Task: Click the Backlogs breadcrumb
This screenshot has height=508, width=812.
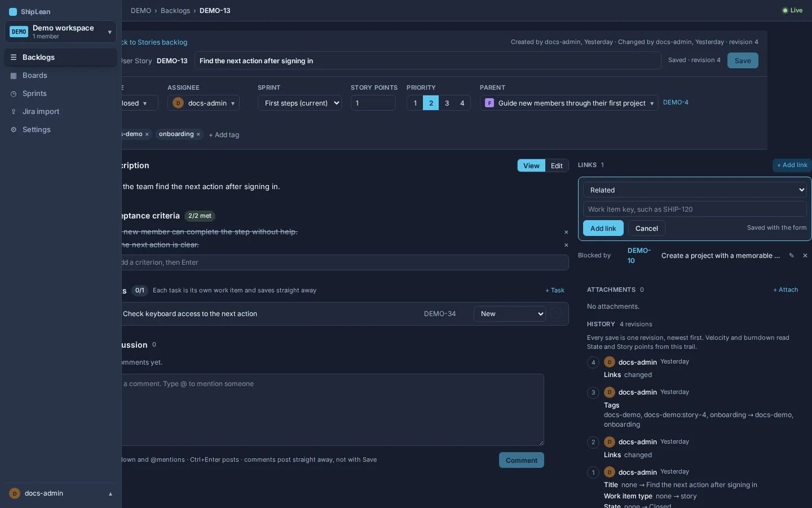Action: click(175, 11)
